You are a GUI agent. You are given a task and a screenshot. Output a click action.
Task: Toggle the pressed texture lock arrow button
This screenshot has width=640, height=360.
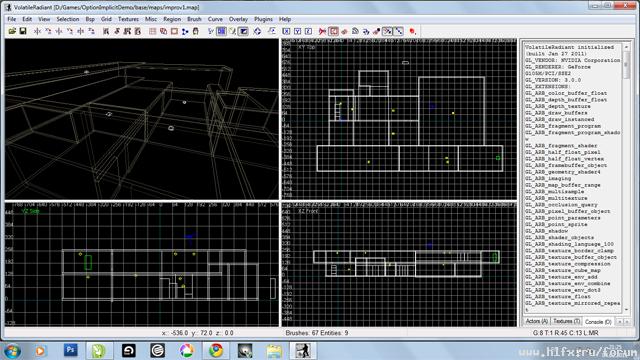387,31
